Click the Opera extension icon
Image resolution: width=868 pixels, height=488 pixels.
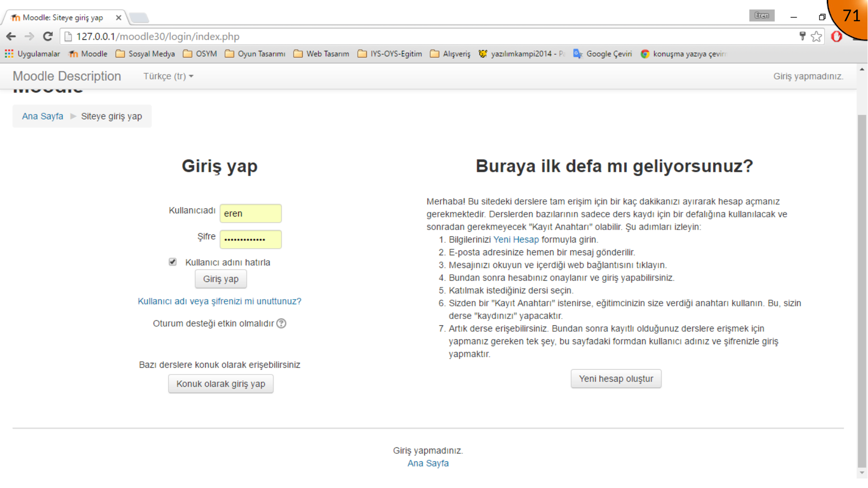coord(837,36)
